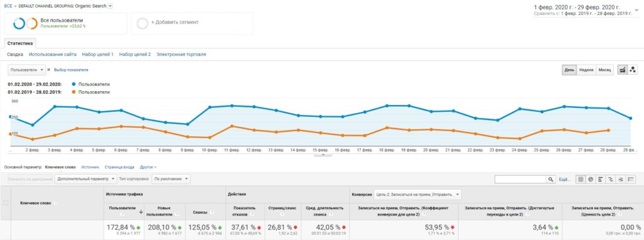The width and height of the screenshot is (644, 240).
Task: Open help icon next to Ключевое слово
Action: pos(56,203)
